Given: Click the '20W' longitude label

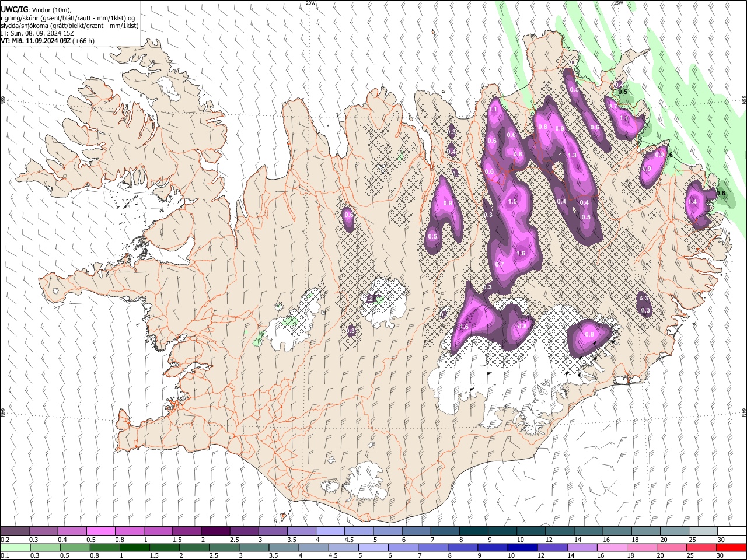Looking at the screenshot, I should point(311,3).
